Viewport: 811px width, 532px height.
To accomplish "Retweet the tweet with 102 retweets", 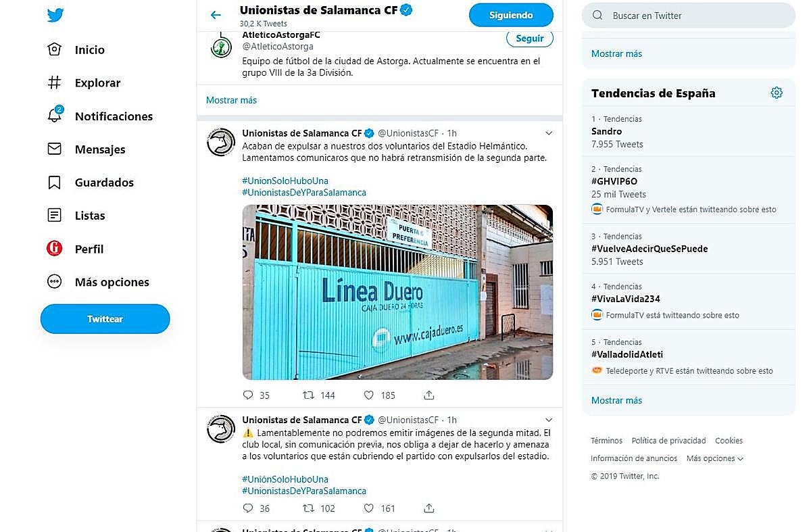I will tap(308, 508).
